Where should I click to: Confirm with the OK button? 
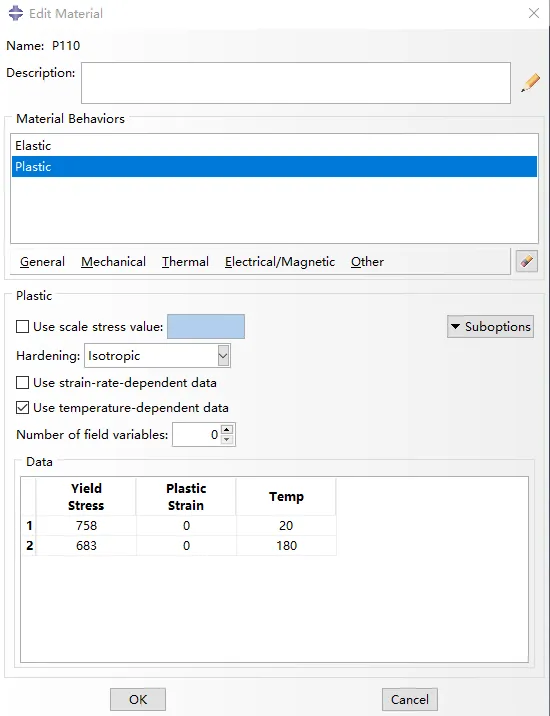coord(138,700)
